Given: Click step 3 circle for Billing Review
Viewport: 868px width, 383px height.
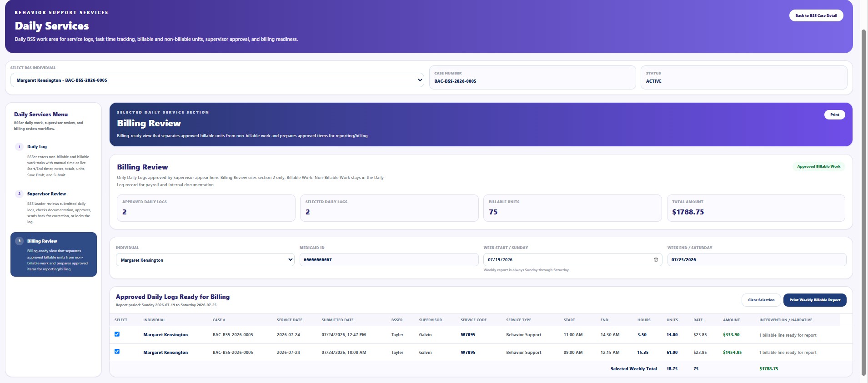Looking at the screenshot, I should click(19, 241).
